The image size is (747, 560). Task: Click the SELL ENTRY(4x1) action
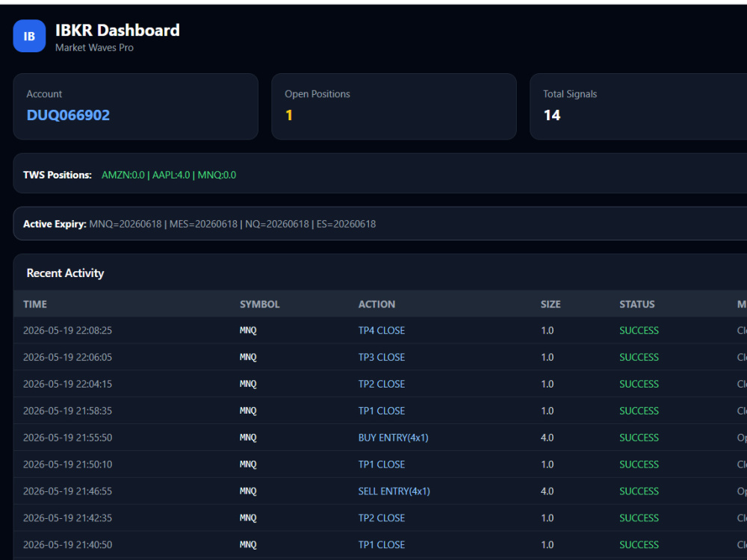394,491
